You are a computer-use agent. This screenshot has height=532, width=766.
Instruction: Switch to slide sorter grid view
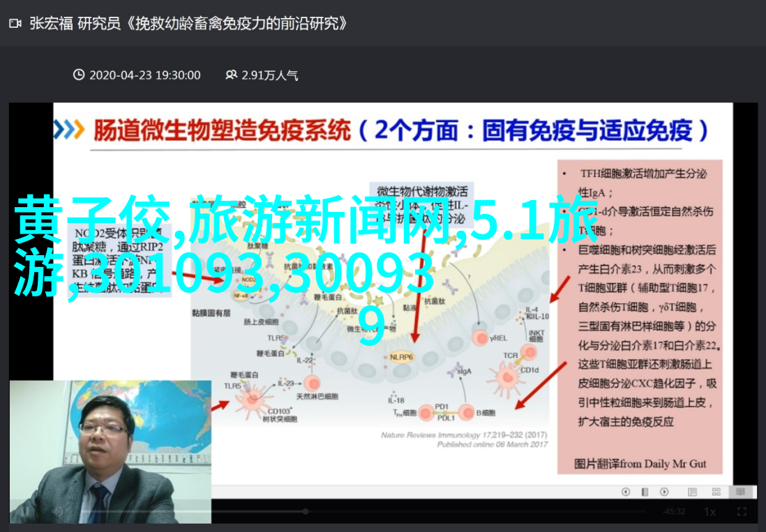click(x=715, y=492)
